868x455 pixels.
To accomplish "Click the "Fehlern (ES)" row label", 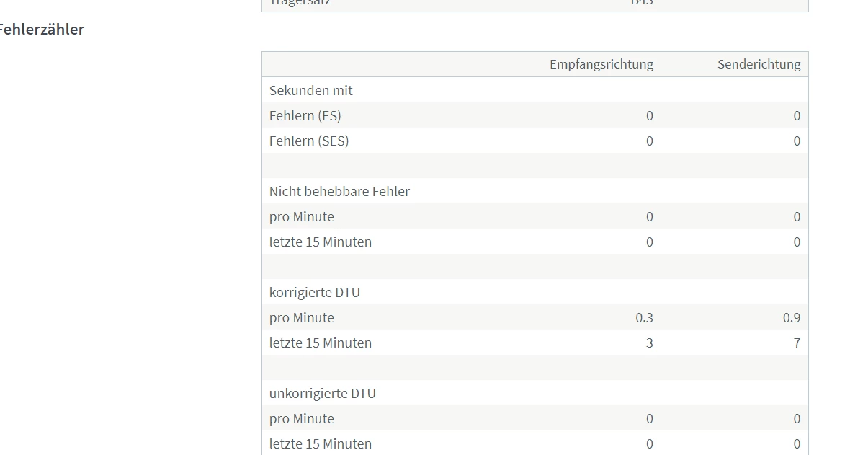I will pyautogui.click(x=305, y=115).
